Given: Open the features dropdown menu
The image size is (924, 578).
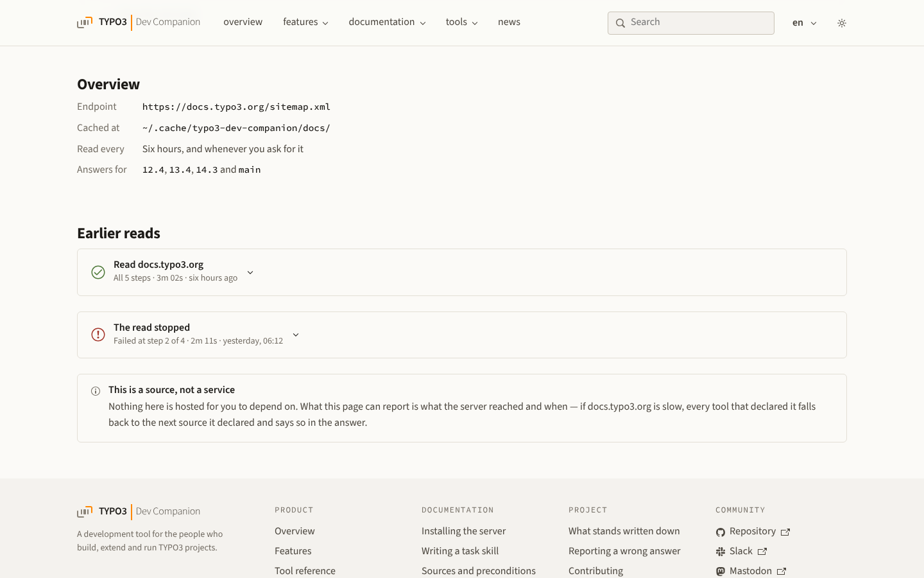Looking at the screenshot, I should 305,22.
